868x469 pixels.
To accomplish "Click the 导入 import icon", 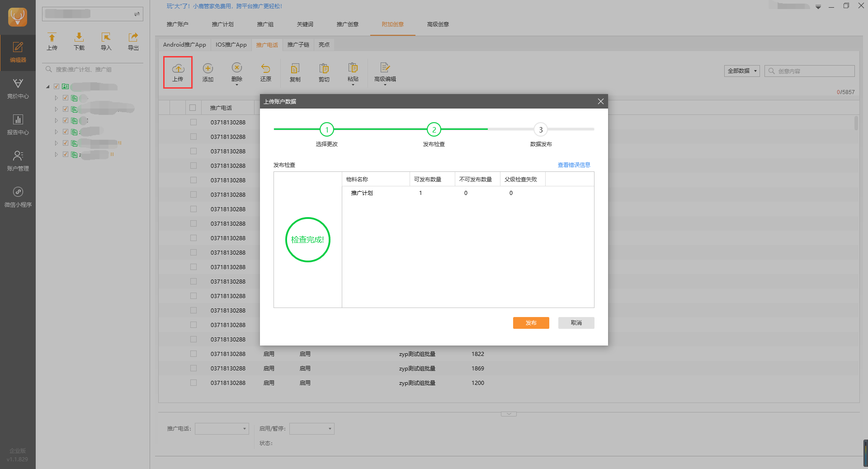I will [106, 41].
